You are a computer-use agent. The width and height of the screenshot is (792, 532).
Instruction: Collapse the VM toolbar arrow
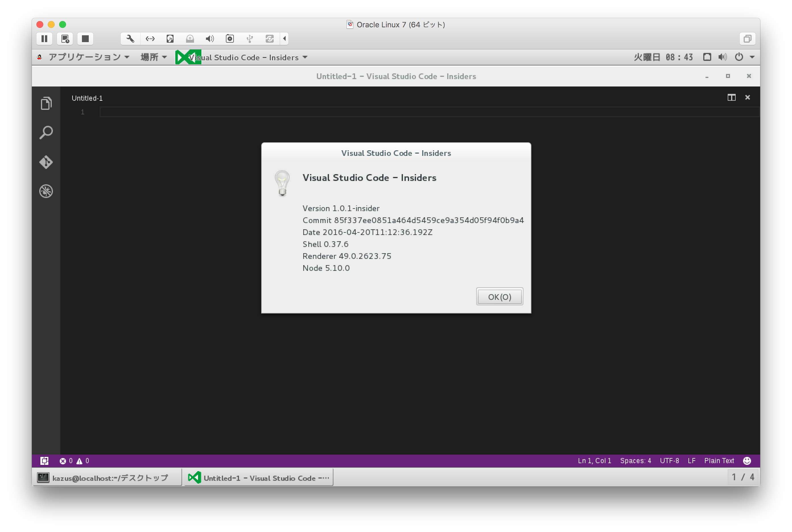tap(284, 39)
